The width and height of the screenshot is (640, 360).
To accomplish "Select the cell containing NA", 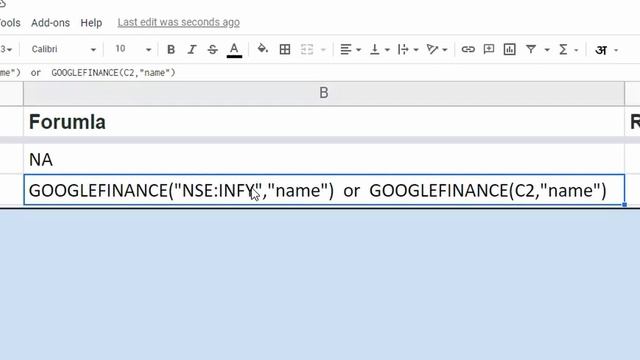I will [x=324, y=159].
